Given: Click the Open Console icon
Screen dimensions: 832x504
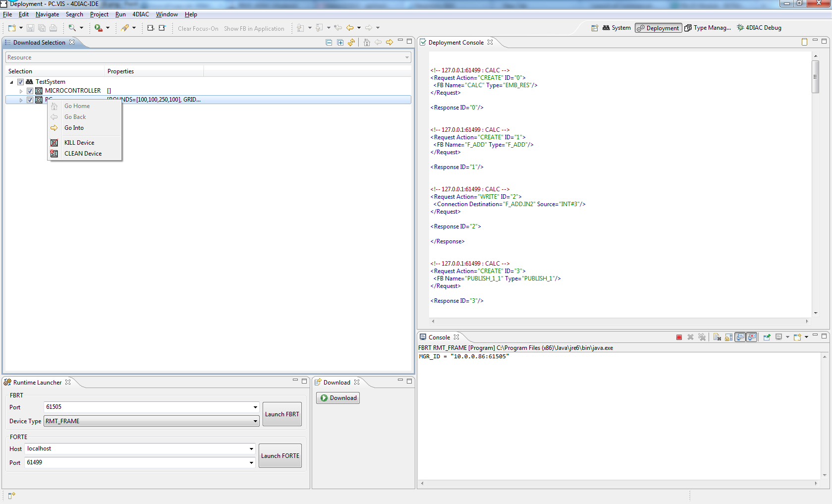Looking at the screenshot, I should [797, 337].
